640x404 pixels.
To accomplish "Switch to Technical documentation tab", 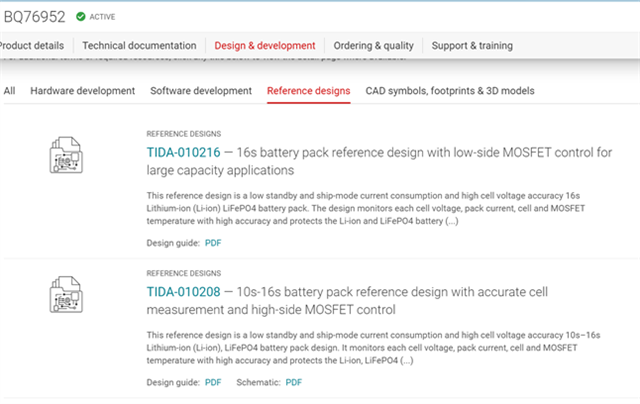I will pos(139,45).
